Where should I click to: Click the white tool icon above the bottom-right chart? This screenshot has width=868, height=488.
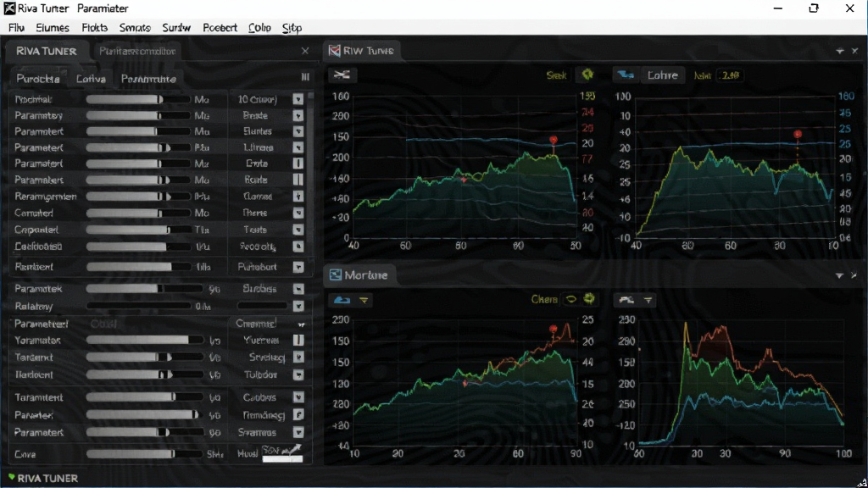click(626, 300)
